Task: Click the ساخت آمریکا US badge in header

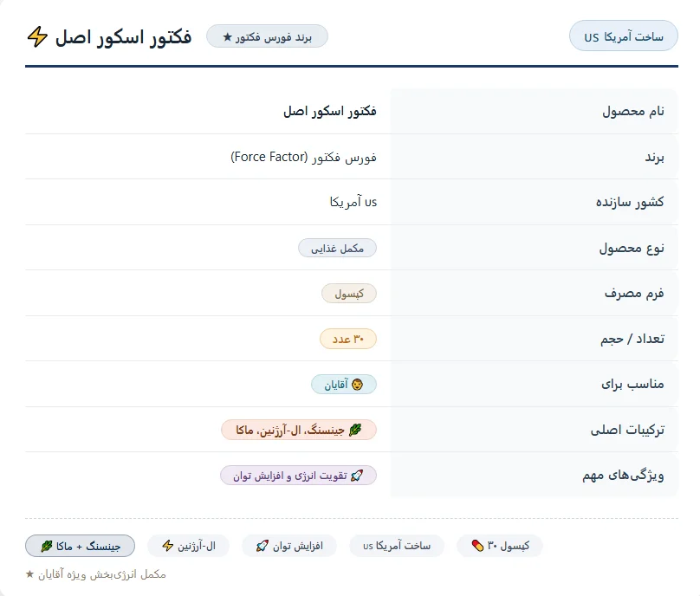Action: [x=623, y=36]
